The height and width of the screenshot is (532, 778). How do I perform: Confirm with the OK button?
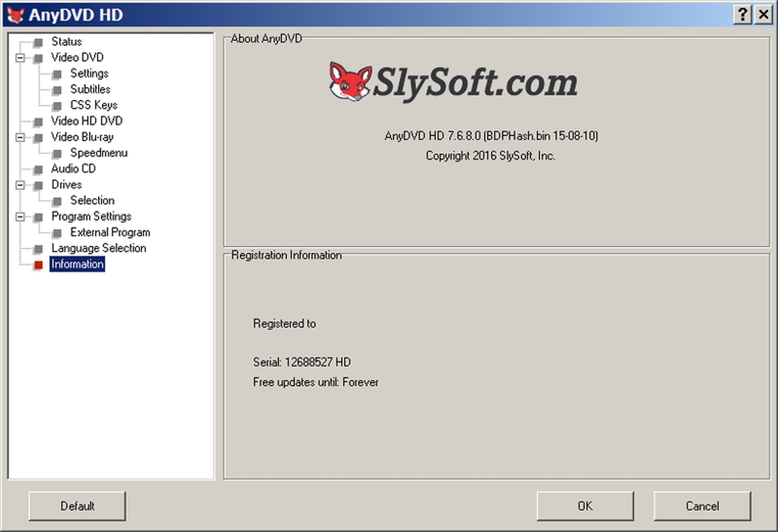584,506
